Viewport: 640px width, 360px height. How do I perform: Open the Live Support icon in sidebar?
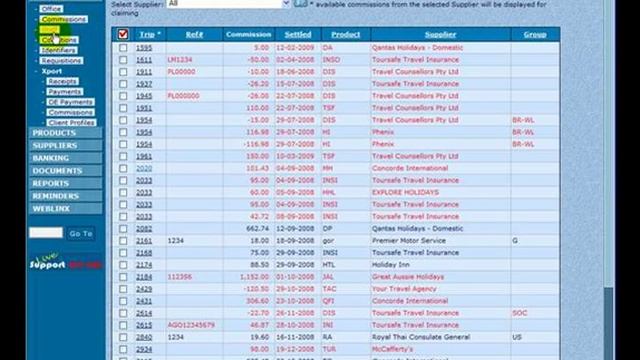click(65, 262)
